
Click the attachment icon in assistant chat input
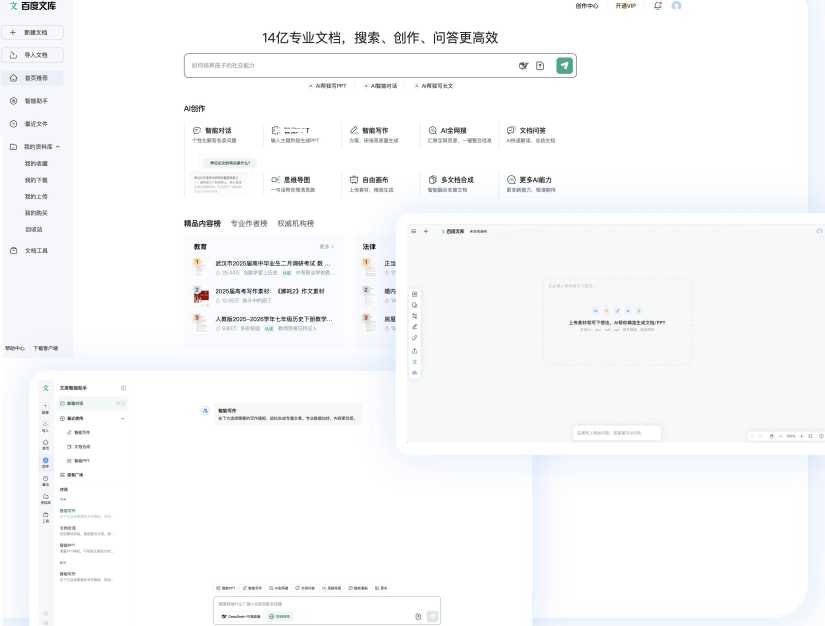click(418, 617)
